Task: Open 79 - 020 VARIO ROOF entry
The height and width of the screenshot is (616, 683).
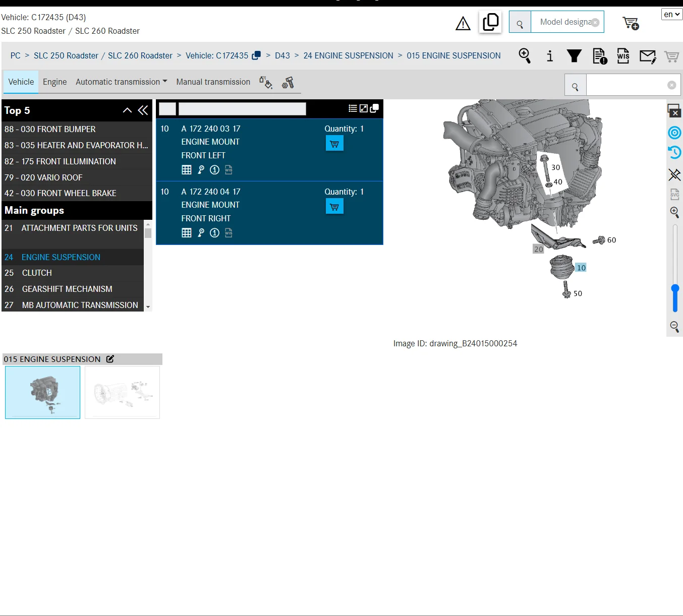Action: click(x=77, y=177)
